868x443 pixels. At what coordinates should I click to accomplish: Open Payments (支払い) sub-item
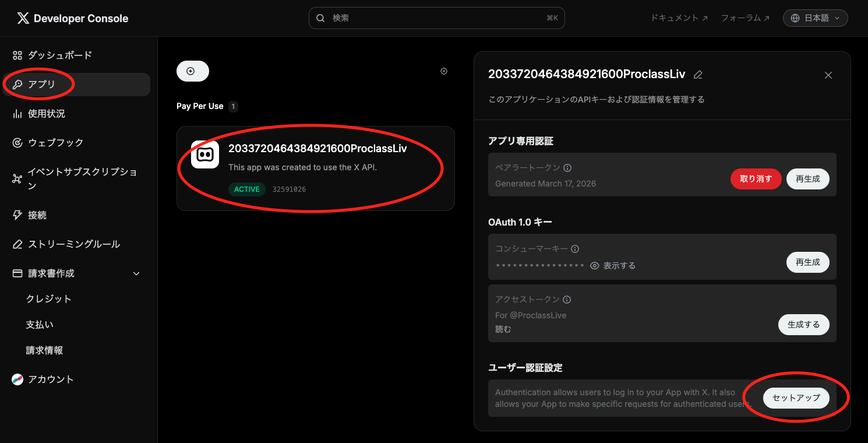(40, 325)
